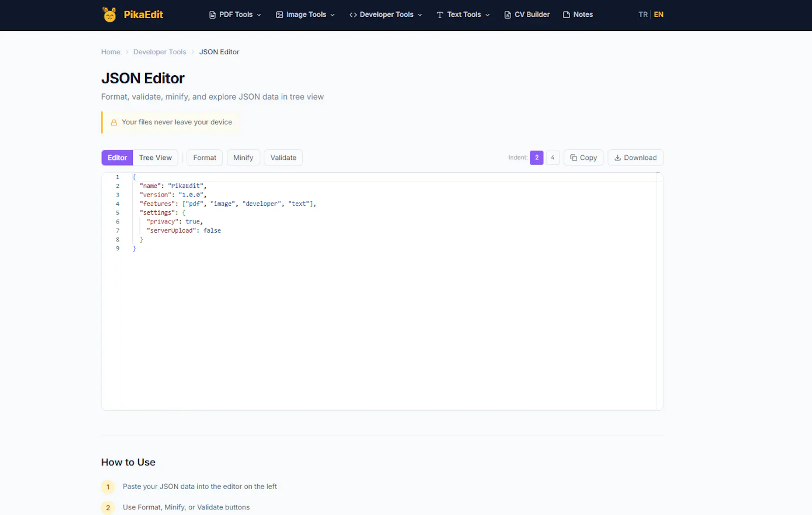This screenshot has width=812, height=515.
Task: Click the download arrow icon
Action: pyautogui.click(x=618, y=157)
